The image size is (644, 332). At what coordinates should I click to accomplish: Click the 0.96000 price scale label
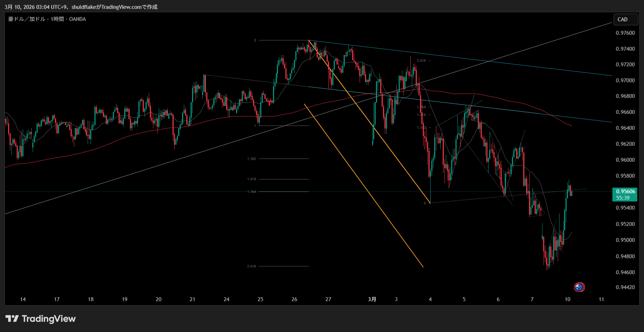(x=625, y=160)
